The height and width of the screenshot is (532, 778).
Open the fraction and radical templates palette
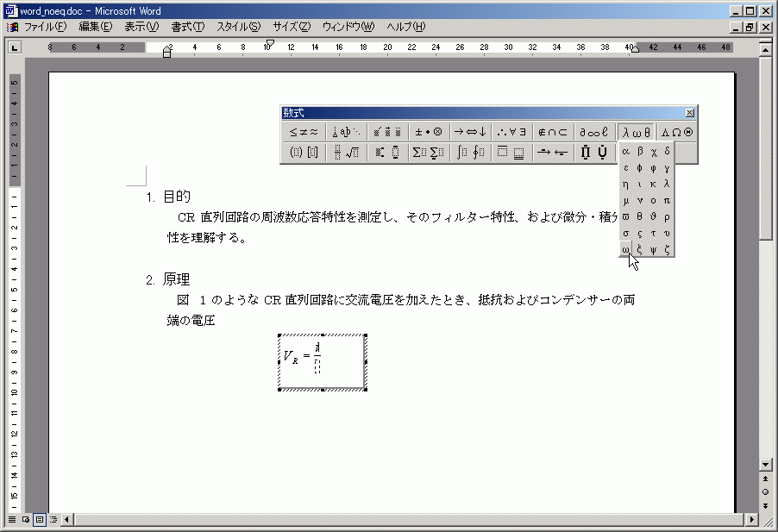(x=346, y=153)
